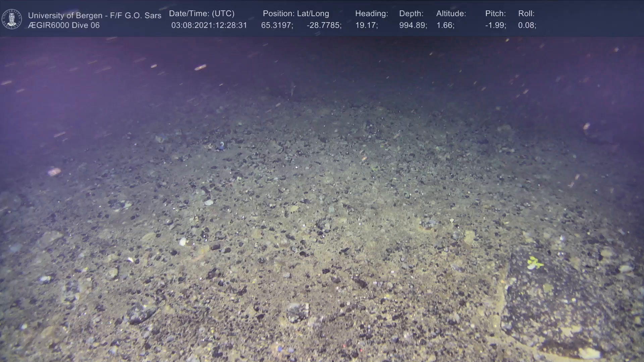Click the University of Bergen logo
This screenshot has height=362, width=644.
coord(12,19)
